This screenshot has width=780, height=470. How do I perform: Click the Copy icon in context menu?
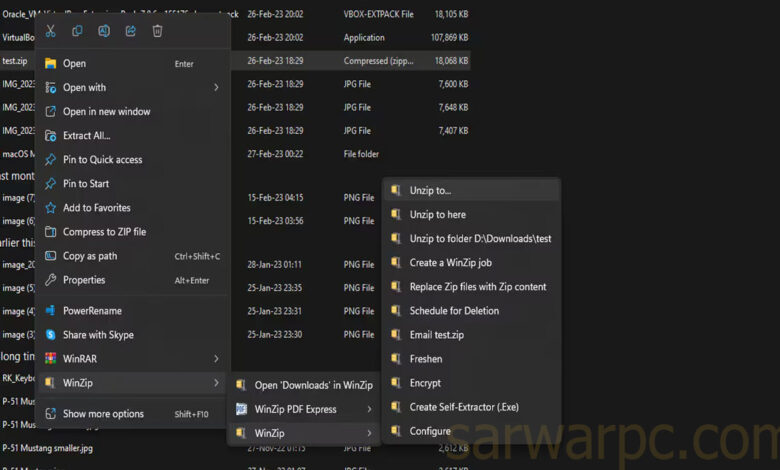pos(77,31)
